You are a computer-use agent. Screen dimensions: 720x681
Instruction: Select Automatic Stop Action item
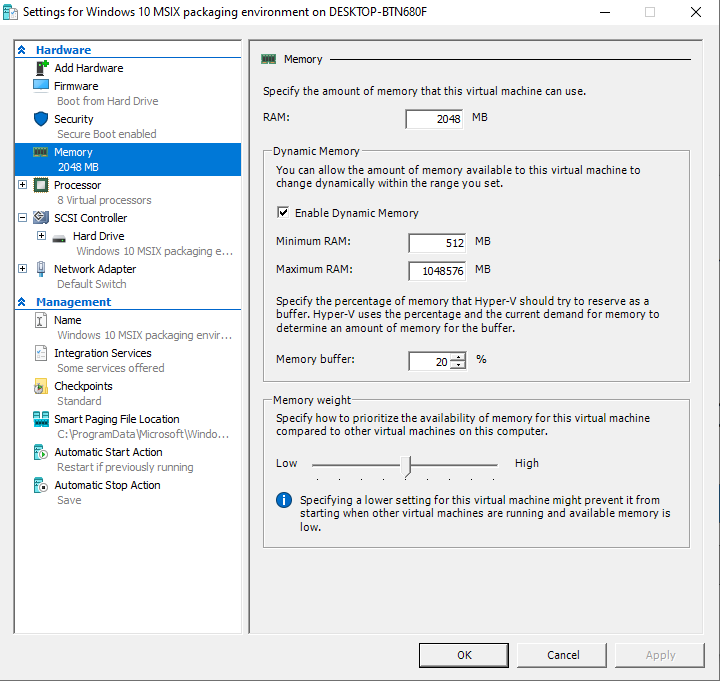coord(107,485)
